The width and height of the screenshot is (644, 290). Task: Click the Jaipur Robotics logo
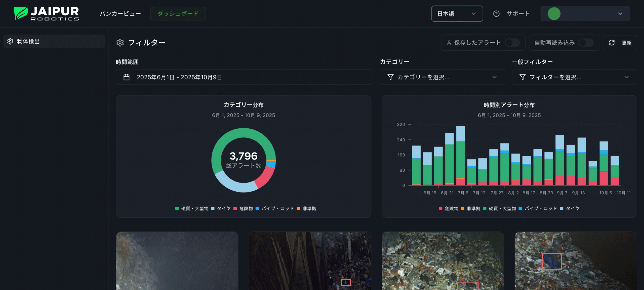click(x=46, y=14)
